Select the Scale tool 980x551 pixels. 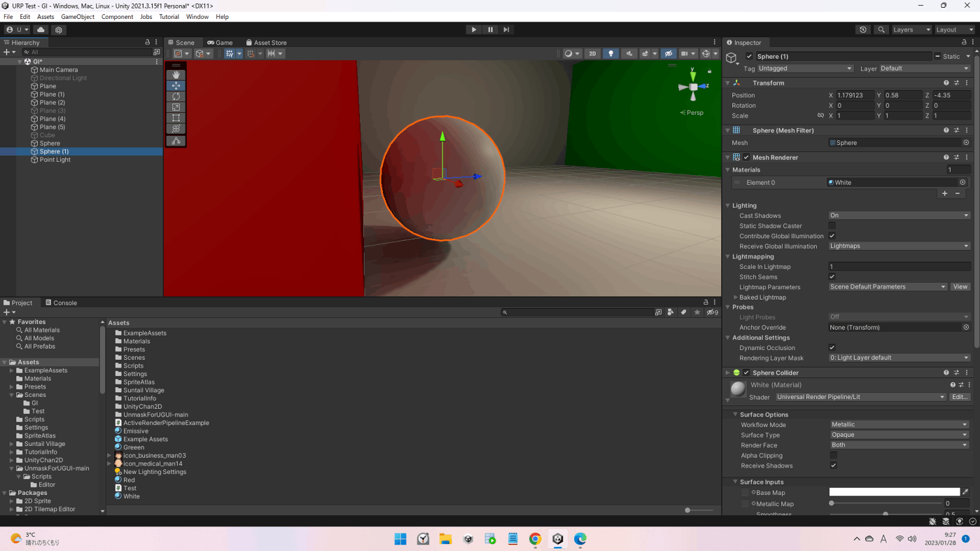coord(176,107)
